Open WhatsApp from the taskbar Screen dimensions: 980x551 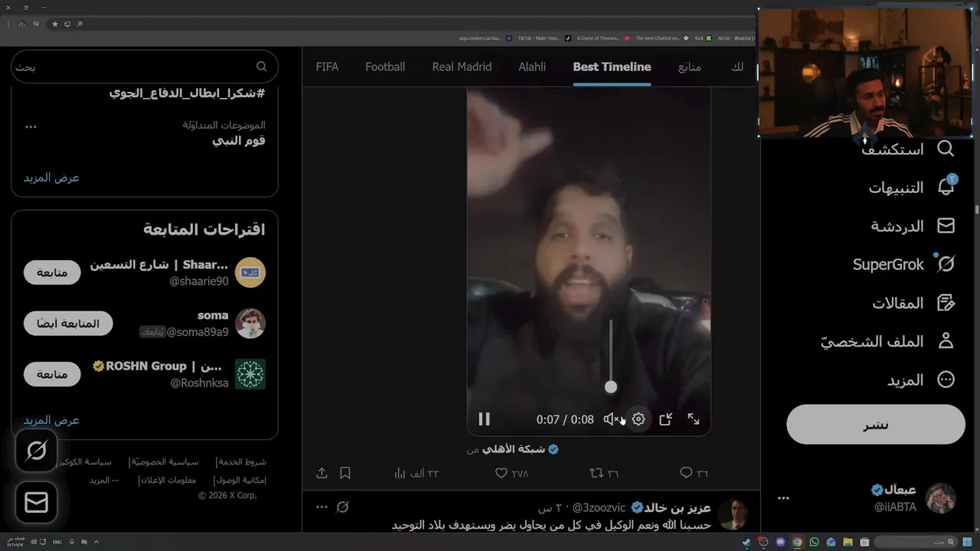814,543
